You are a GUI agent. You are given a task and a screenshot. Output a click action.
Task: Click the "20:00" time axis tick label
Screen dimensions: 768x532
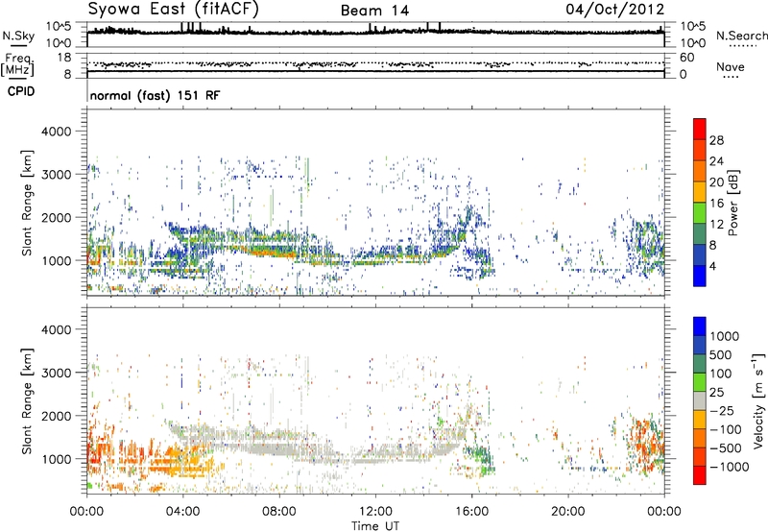(567, 512)
